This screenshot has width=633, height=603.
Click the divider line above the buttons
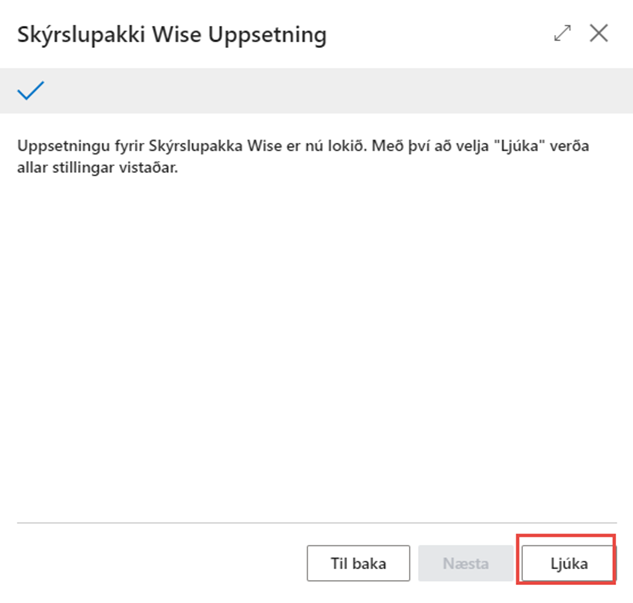316,523
